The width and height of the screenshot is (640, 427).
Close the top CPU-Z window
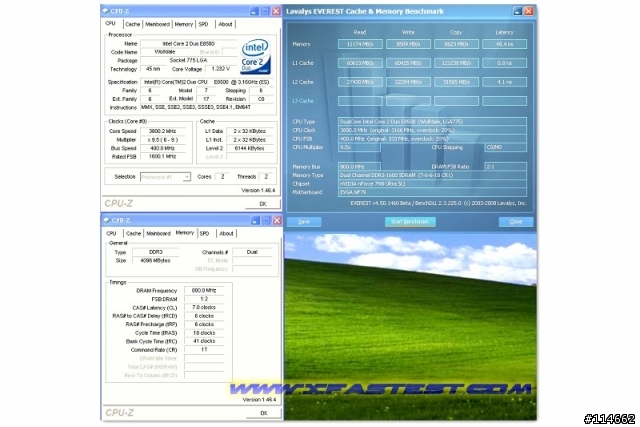point(276,11)
